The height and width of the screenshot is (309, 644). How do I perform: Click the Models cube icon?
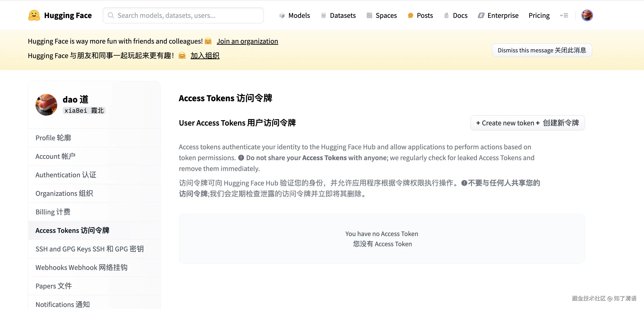coord(282,16)
